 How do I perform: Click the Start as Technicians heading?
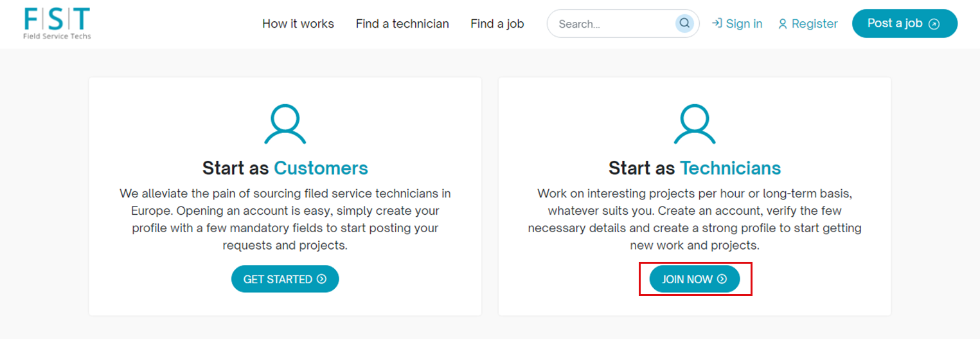click(694, 168)
